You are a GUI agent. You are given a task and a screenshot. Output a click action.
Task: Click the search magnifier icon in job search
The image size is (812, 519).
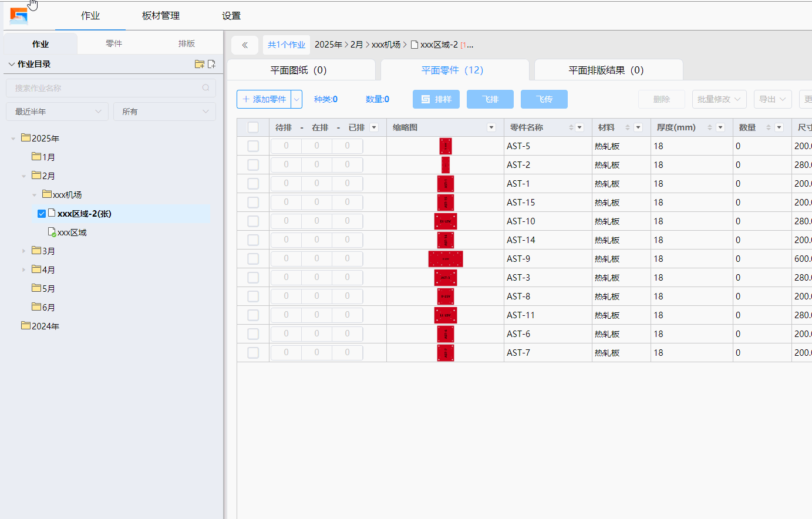[x=206, y=88]
